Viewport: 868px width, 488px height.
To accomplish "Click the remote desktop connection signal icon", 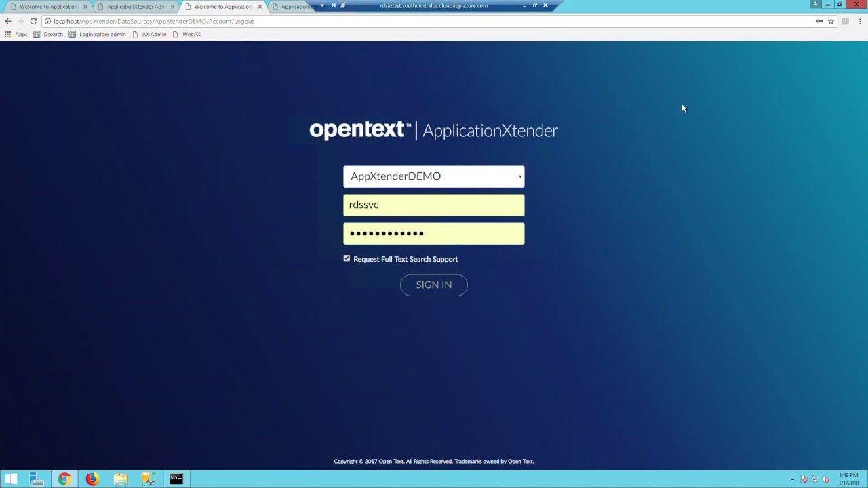I will [342, 5].
